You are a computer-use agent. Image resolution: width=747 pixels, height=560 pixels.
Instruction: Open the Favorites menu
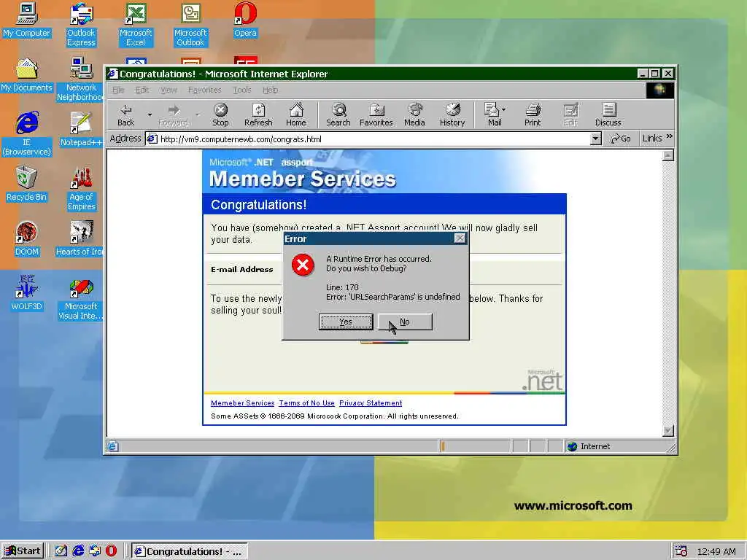204,90
